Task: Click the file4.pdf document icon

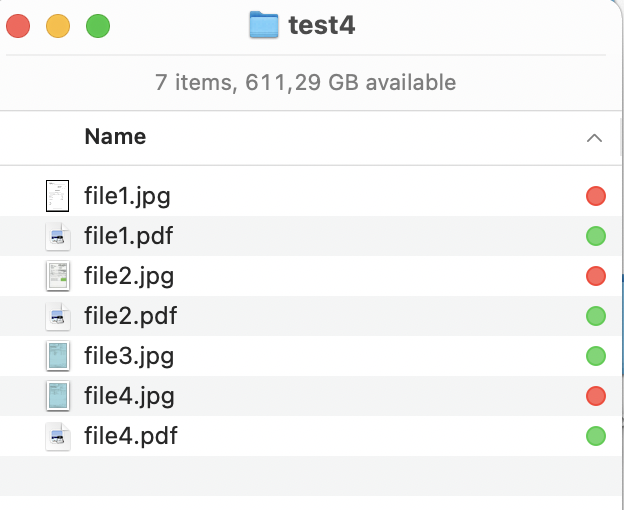Action: [58, 436]
